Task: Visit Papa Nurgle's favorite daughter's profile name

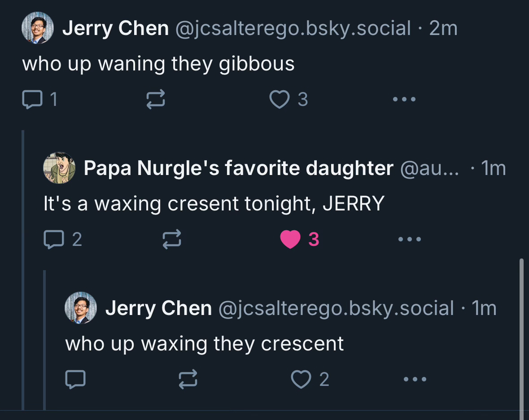Action: click(238, 168)
